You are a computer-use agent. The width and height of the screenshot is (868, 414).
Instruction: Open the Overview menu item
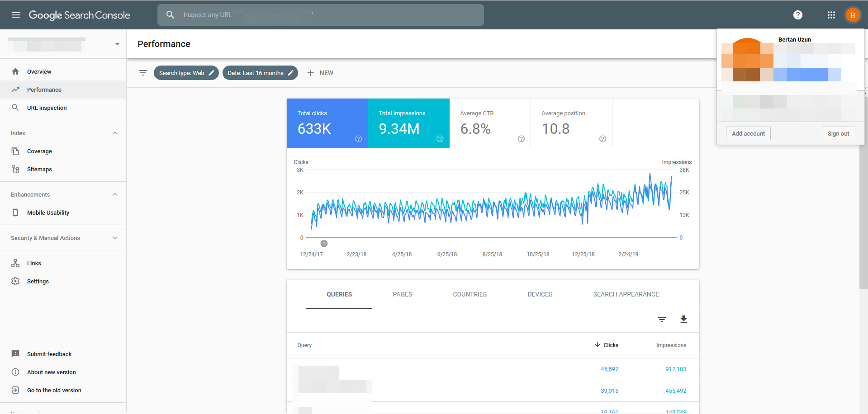tap(63, 71)
